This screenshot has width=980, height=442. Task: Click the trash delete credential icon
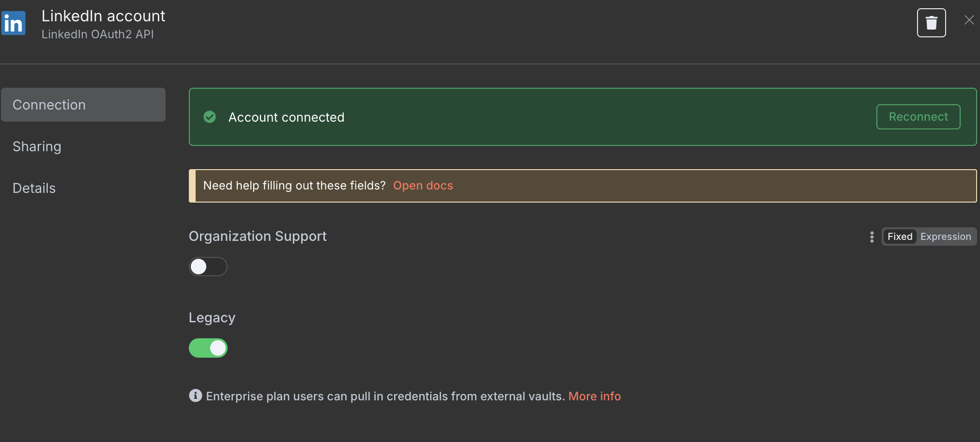click(931, 23)
